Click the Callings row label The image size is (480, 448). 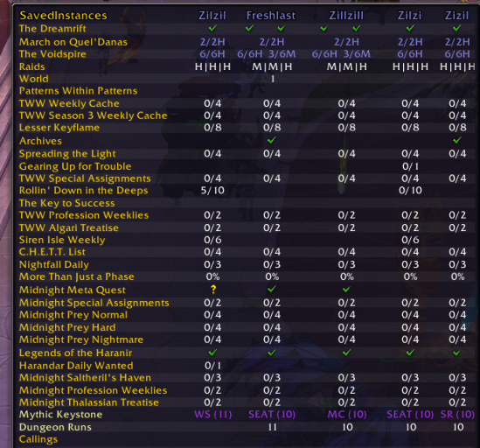click(x=38, y=439)
